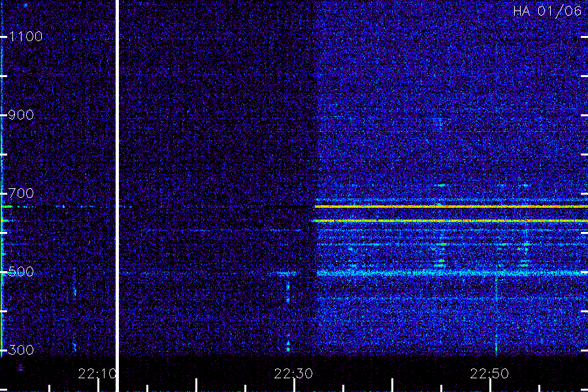Click the HA 01/06 station label
The height and width of the screenshot is (392, 588).
[547, 11]
